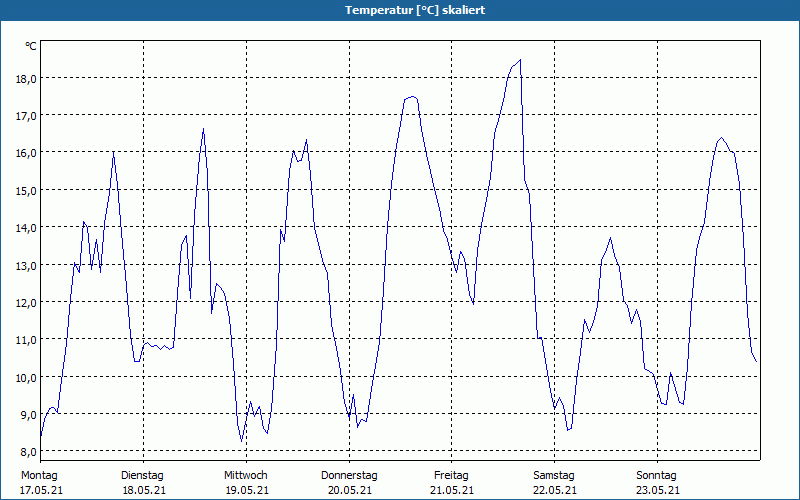Click the 10,0 y-axis label
This screenshot has height=500, width=800.
tap(28, 378)
